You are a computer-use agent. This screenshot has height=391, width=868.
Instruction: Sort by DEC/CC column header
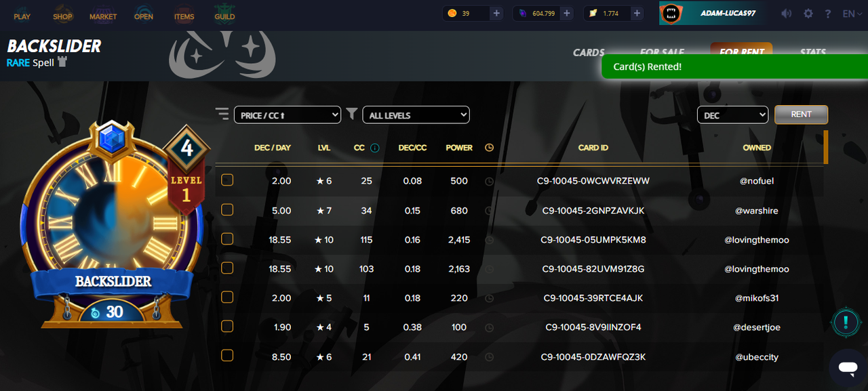(412, 148)
